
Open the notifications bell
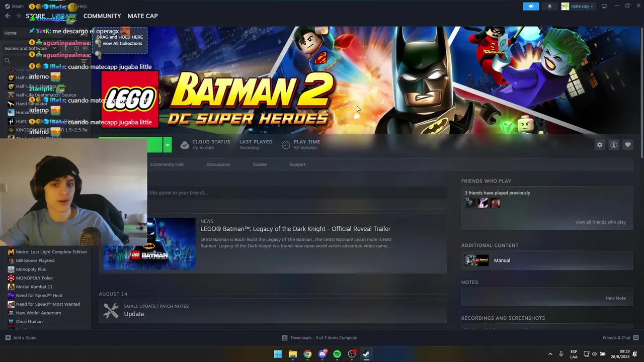coord(549,6)
